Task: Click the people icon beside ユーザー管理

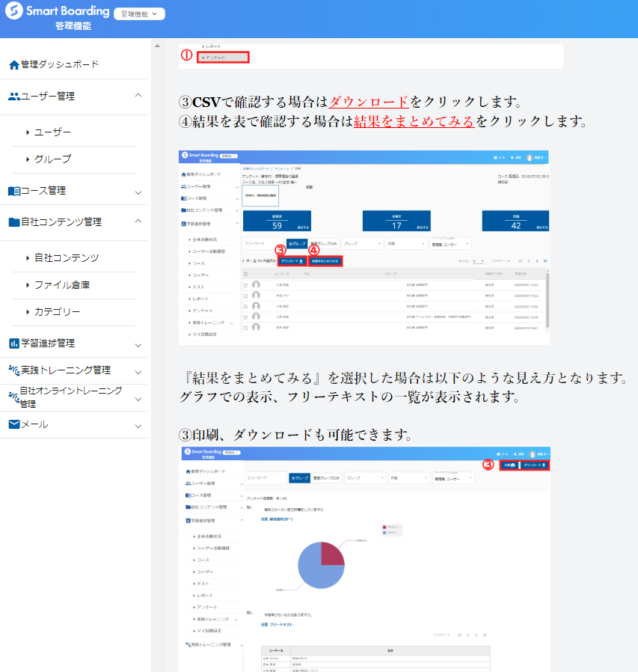Action: (13, 97)
